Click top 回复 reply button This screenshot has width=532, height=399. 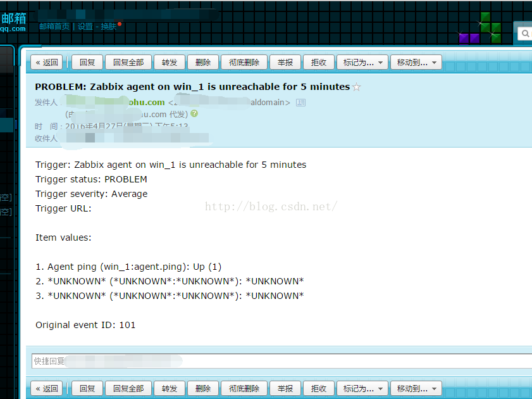pyautogui.click(x=87, y=63)
